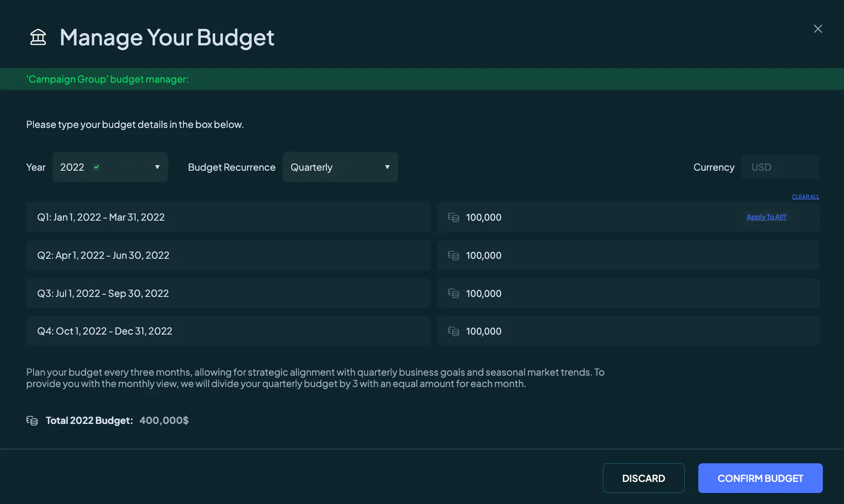This screenshot has width=844, height=504.
Task: Click the DISCARD button
Action: click(x=644, y=478)
